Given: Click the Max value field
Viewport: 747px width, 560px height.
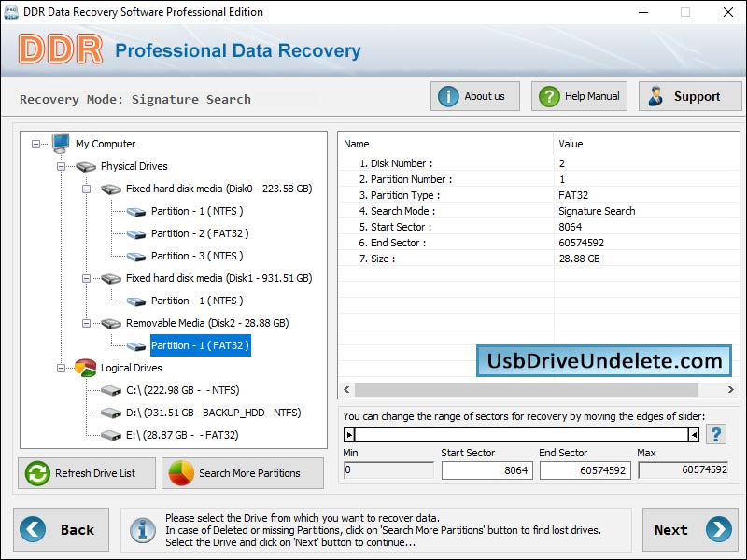Looking at the screenshot, I should [684, 470].
